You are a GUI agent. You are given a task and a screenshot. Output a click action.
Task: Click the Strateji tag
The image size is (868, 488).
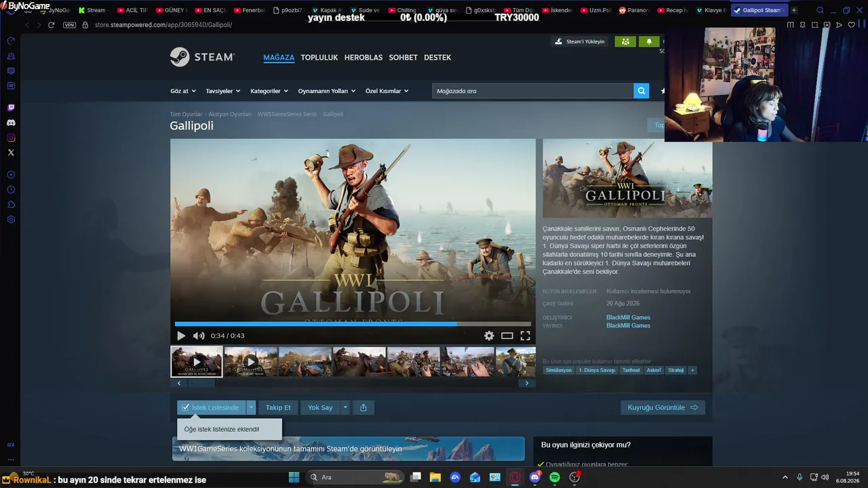point(676,370)
